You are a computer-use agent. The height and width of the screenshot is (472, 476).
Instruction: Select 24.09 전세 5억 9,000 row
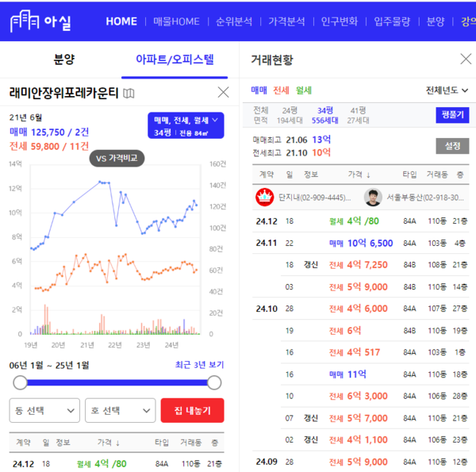tap(361, 462)
